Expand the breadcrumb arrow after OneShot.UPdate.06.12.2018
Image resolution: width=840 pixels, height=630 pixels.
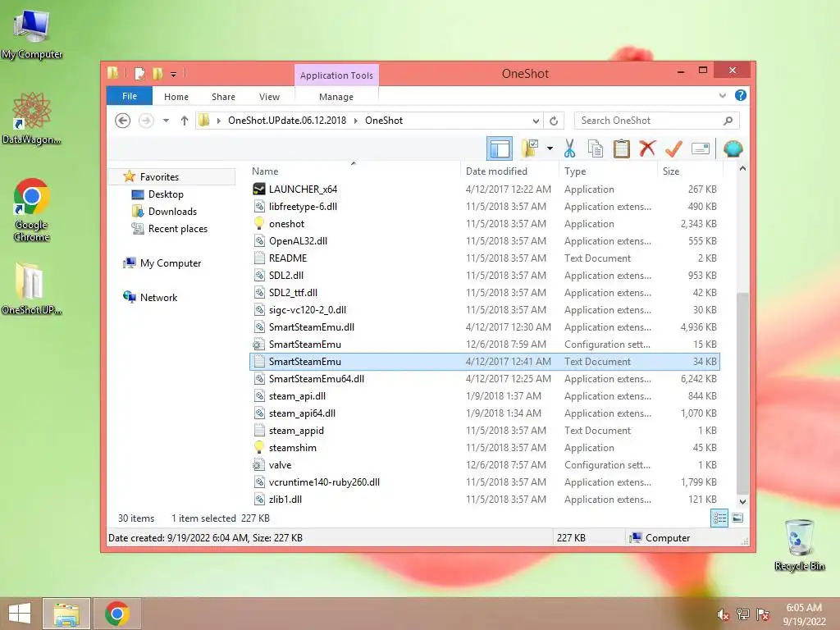[356, 121]
